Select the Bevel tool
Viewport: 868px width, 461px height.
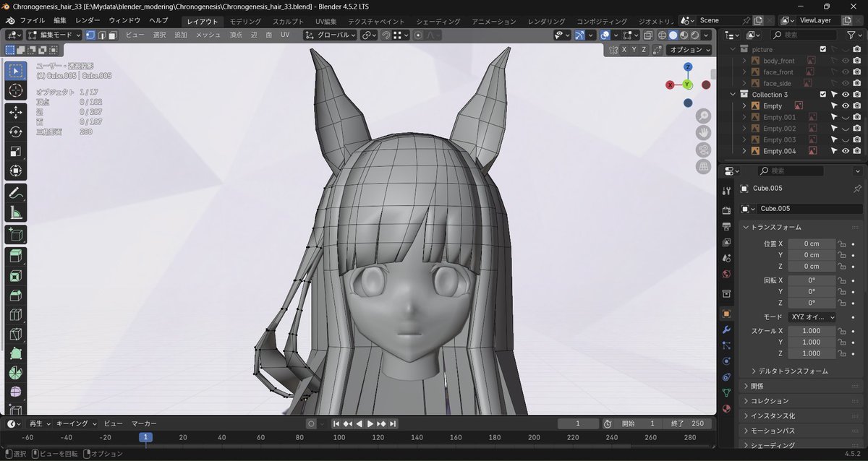(x=16, y=296)
